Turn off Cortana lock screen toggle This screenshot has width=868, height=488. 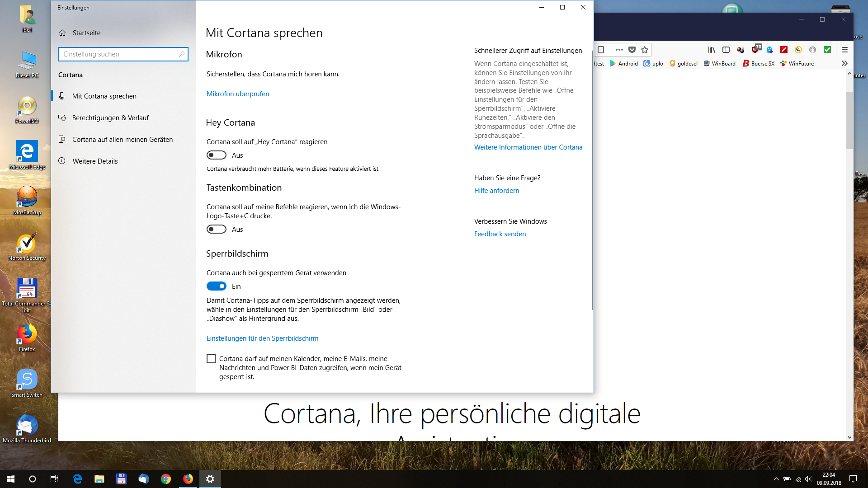pos(217,286)
